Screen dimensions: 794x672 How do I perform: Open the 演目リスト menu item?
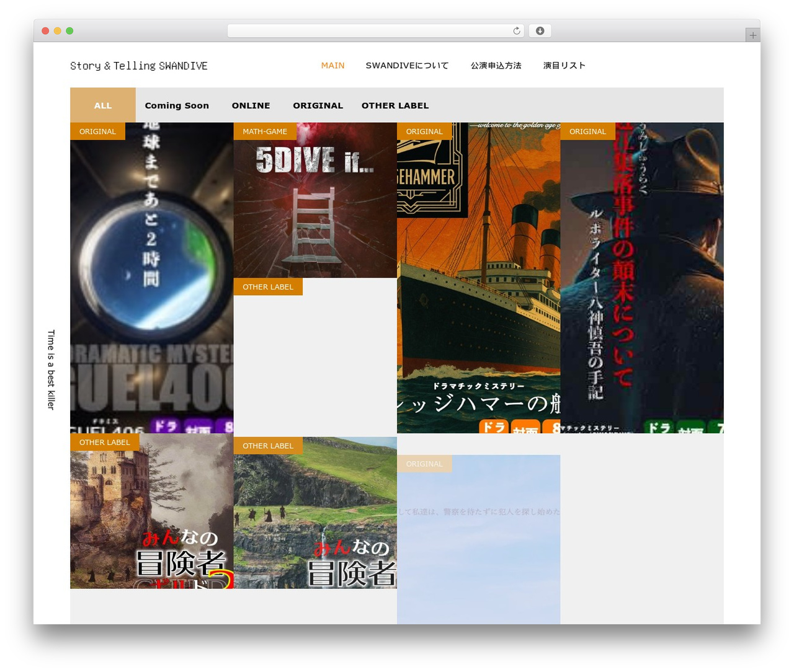[x=564, y=65]
